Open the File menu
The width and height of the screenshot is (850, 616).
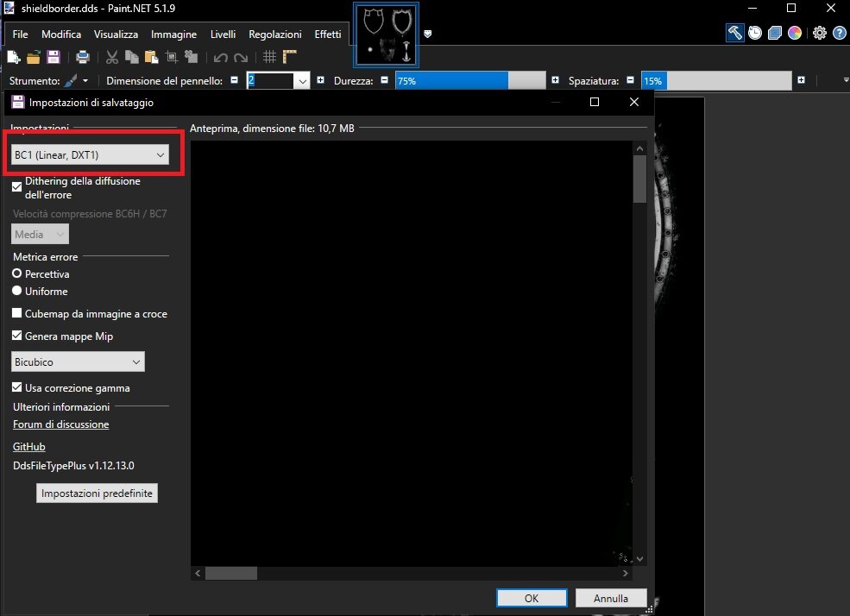point(20,35)
